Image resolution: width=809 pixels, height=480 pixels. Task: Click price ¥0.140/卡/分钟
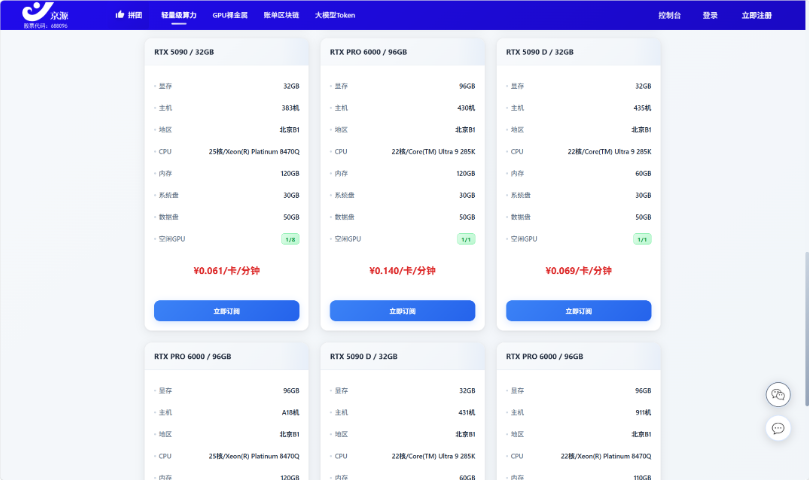pyautogui.click(x=402, y=270)
